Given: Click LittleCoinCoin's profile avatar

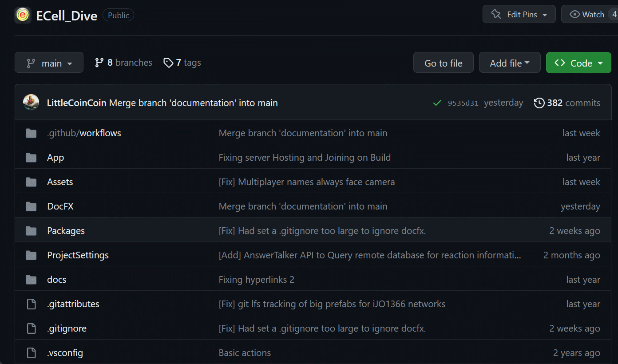Looking at the screenshot, I should 31,102.
